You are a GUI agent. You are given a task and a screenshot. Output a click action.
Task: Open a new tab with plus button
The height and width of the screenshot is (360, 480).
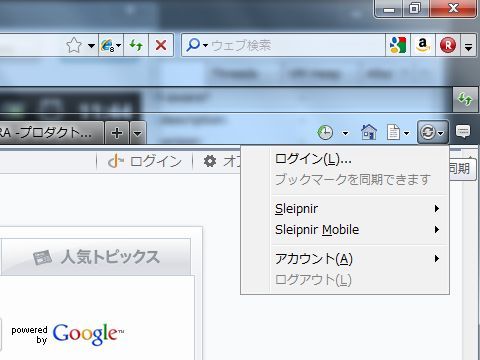(x=117, y=133)
